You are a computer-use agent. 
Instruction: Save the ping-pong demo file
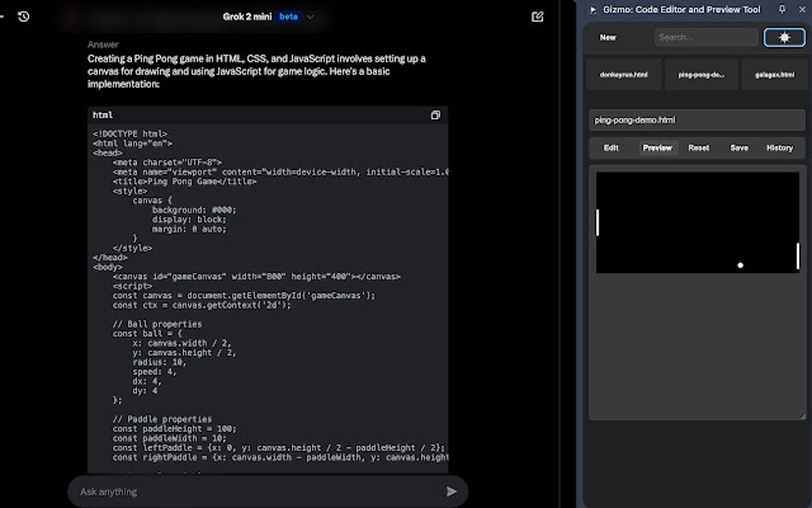pyautogui.click(x=739, y=147)
